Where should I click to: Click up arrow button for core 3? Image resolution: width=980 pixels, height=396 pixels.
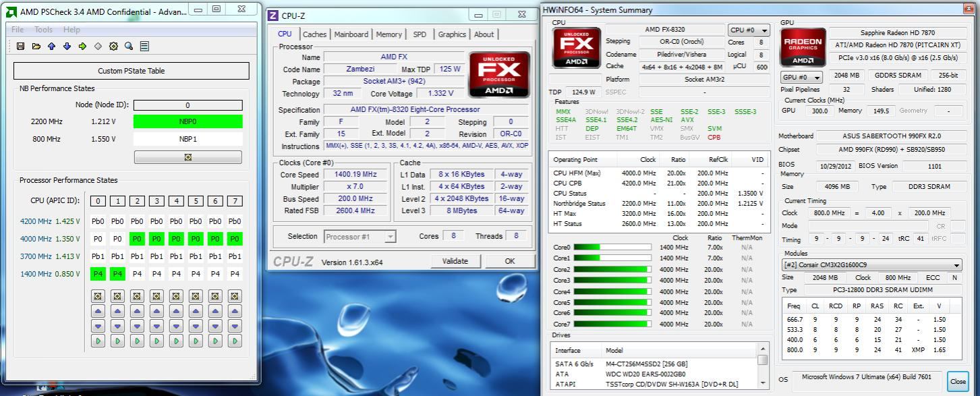coord(156,311)
